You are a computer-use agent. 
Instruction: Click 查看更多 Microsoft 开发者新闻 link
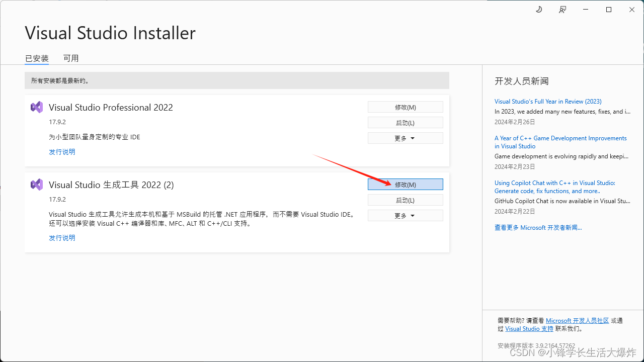538,228
